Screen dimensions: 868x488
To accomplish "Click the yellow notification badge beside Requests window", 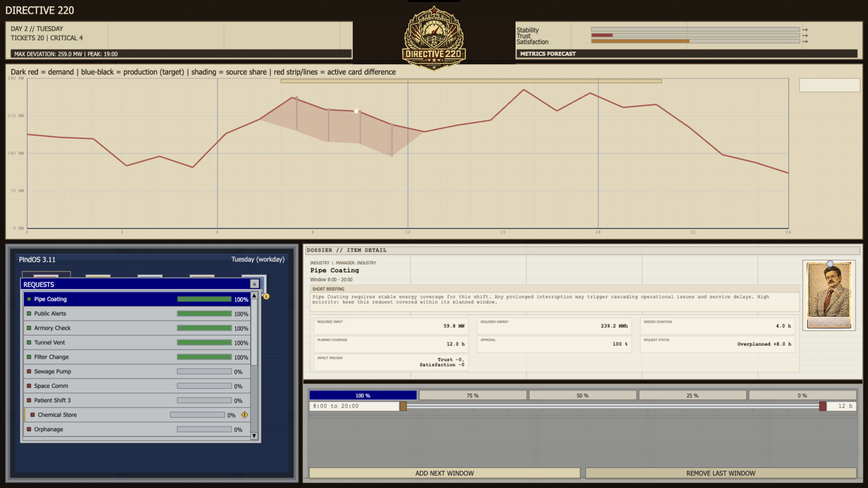I will (x=266, y=296).
